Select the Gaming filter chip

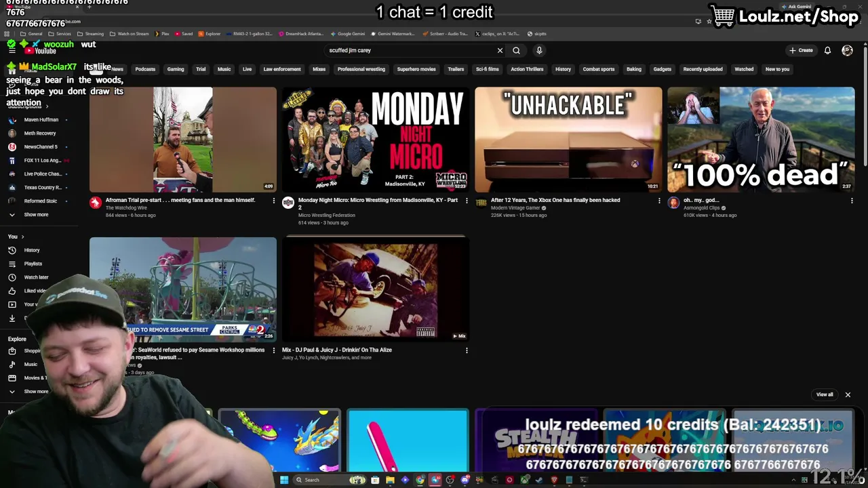tap(176, 69)
